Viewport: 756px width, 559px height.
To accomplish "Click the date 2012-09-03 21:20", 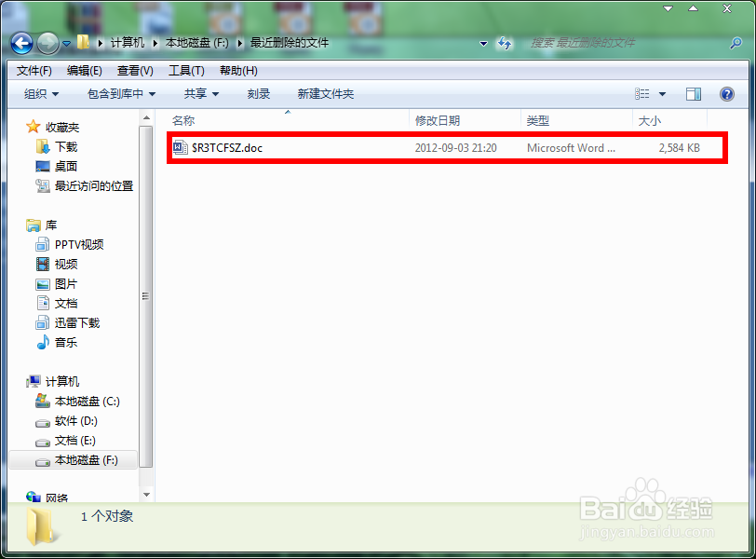I will (x=455, y=147).
